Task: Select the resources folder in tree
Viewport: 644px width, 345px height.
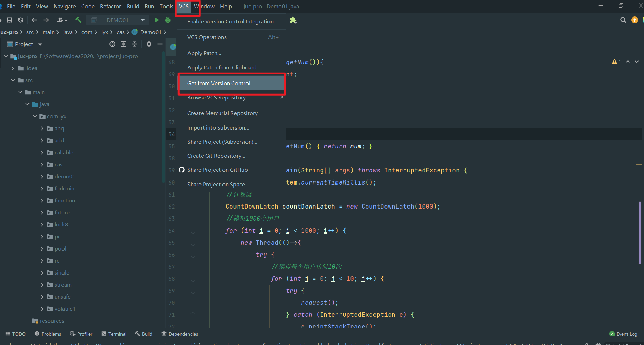Action: point(48,321)
